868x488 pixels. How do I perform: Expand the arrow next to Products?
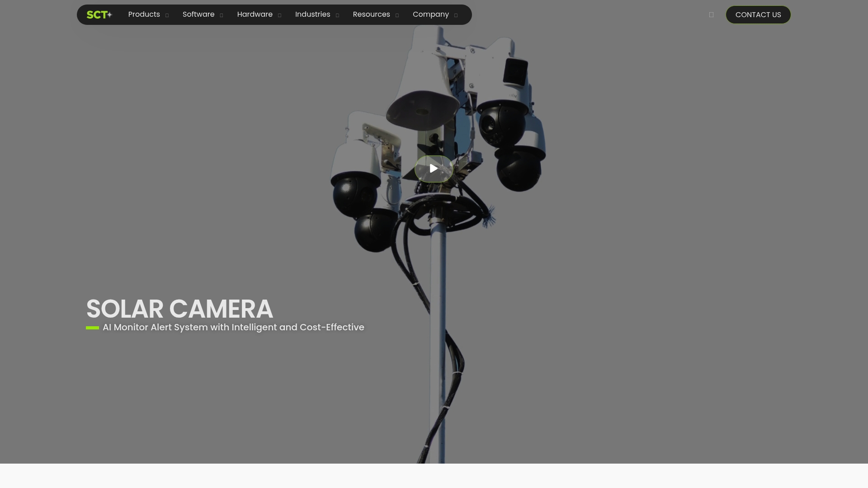(x=167, y=15)
